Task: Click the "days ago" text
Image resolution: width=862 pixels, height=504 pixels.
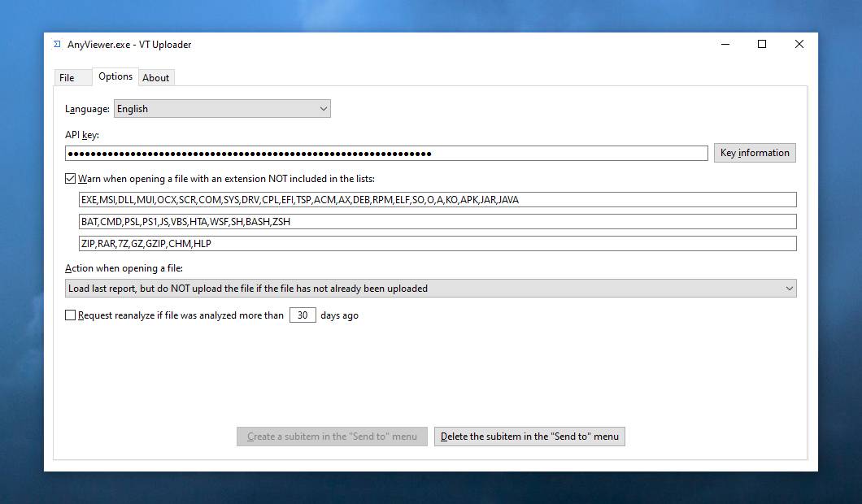Action: (339, 315)
